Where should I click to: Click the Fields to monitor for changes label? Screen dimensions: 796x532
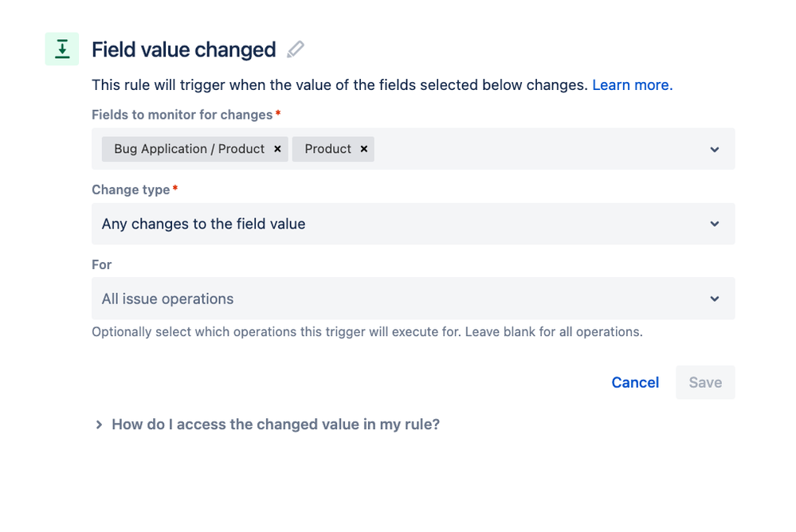[x=182, y=115]
